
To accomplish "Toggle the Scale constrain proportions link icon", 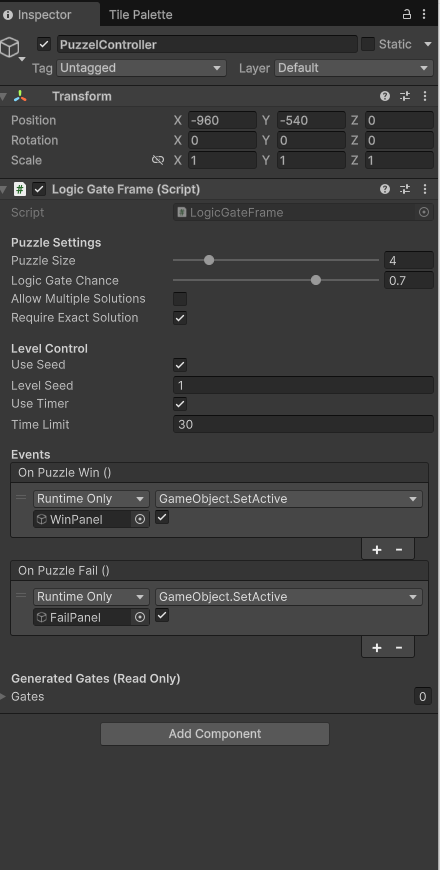I will click(158, 160).
